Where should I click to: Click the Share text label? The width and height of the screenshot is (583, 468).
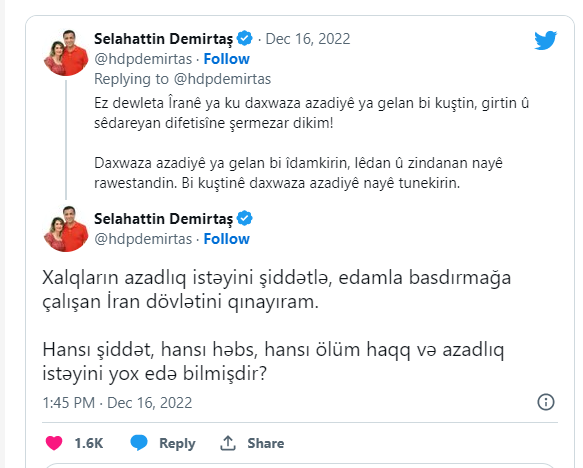[265, 443]
